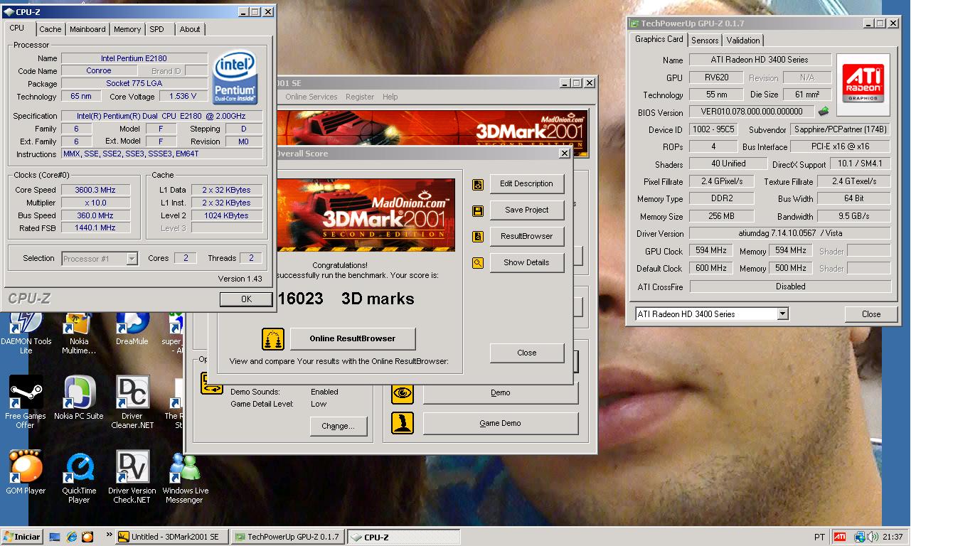Open the Register menu in 3DMark2001
980x546 pixels.
click(360, 97)
